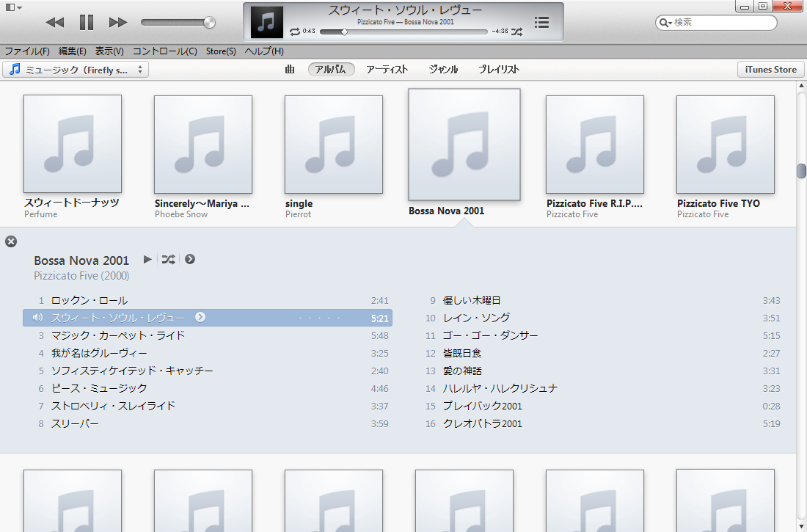Close the expanded album panel
The height and width of the screenshot is (532, 807).
(11, 241)
